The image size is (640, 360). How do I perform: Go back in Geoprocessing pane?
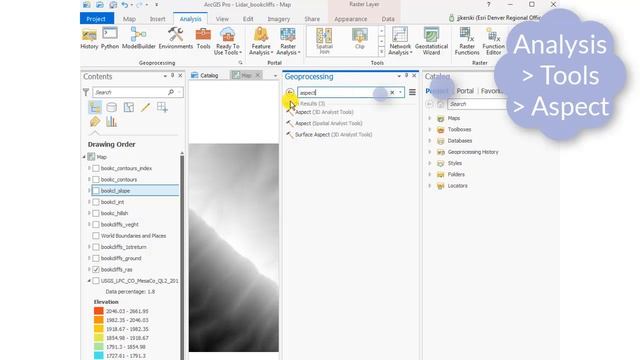point(290,92)
